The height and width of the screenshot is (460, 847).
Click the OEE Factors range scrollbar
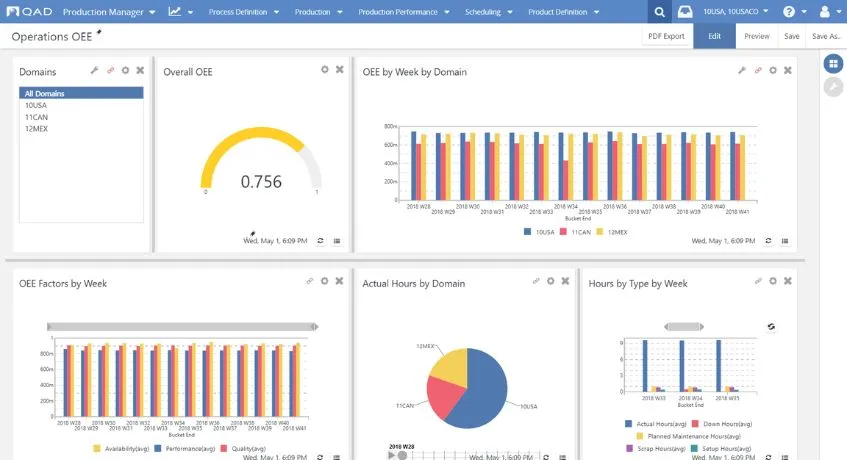pos(183,327)
